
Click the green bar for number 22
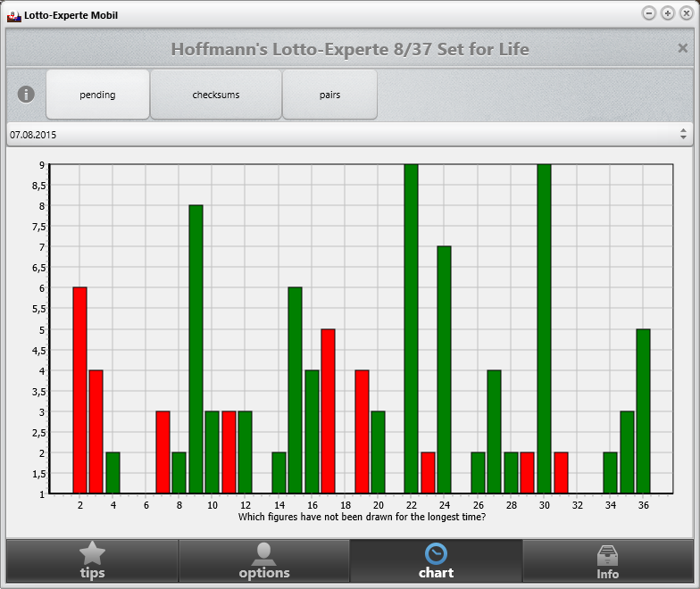click(411, 328)
